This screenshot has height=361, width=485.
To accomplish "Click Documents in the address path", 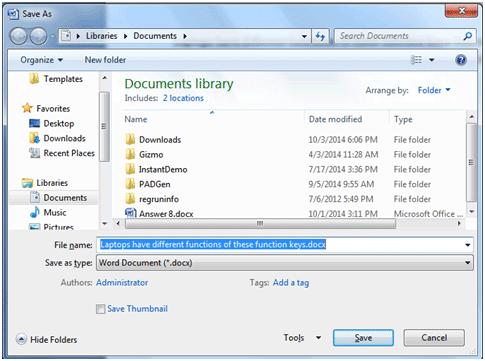I will pos(155,36).
